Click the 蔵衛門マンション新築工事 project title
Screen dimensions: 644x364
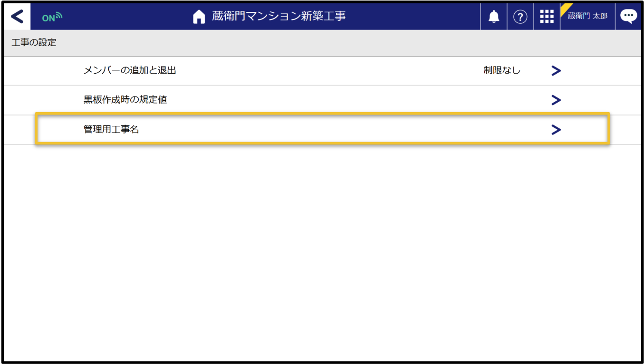tap(279, 17)
